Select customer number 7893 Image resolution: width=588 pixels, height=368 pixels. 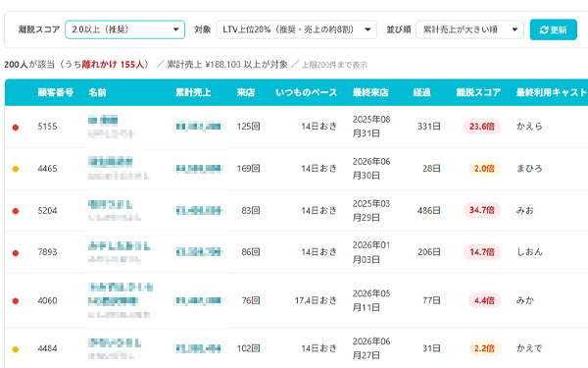click(x=47, y=252)
